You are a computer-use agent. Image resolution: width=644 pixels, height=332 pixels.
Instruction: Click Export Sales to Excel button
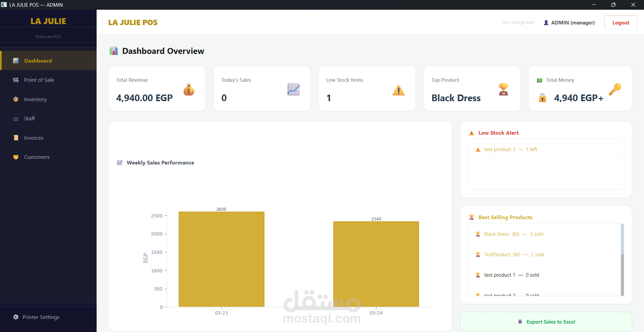[x=546, y=322]
